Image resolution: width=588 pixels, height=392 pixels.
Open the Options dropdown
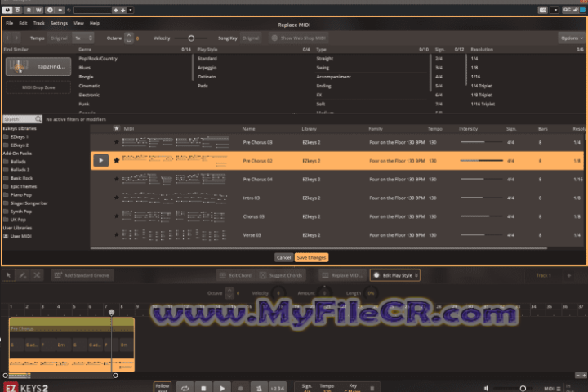(572, 38)
